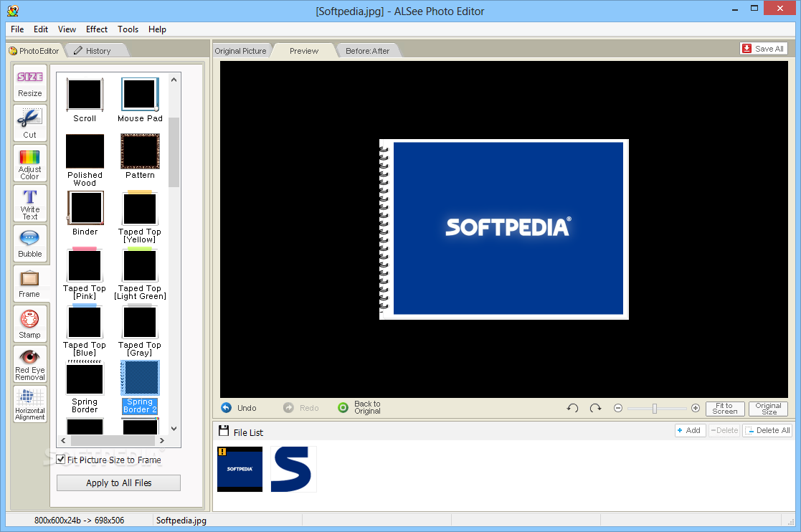
Task: Switch to the Before:After tab
Action: (367, 50)
